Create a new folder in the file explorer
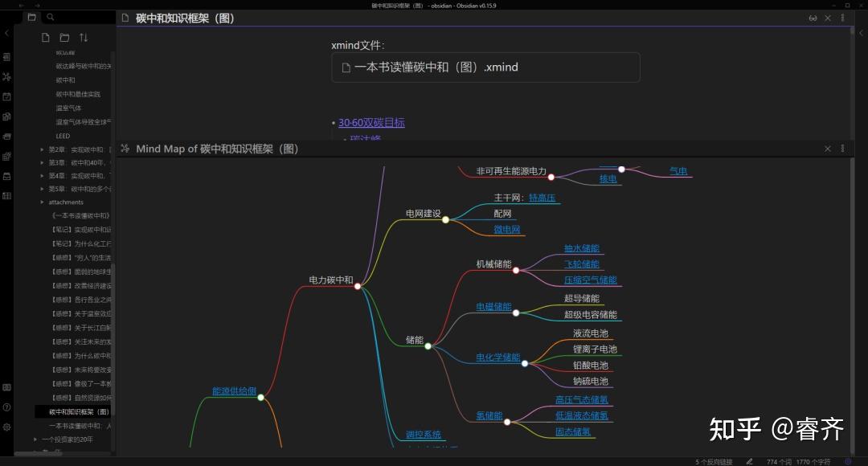The height and width of the screenshot is (466, 868). click(63, 37)
